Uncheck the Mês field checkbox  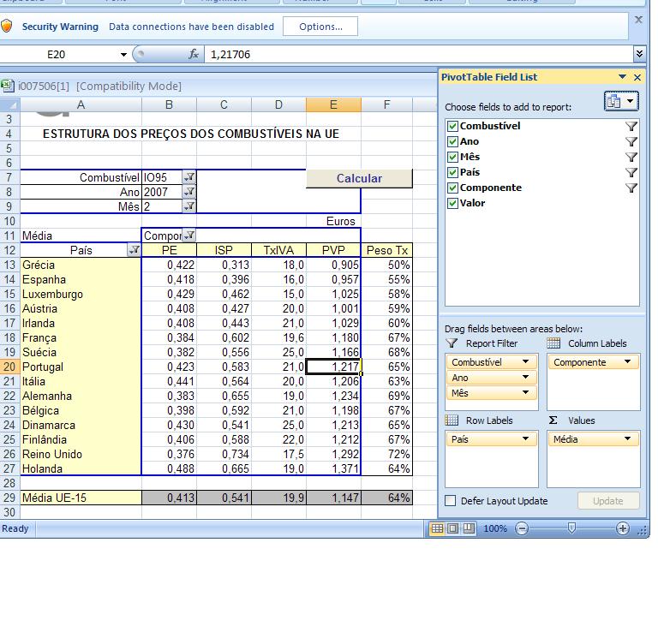pos(452,157)
